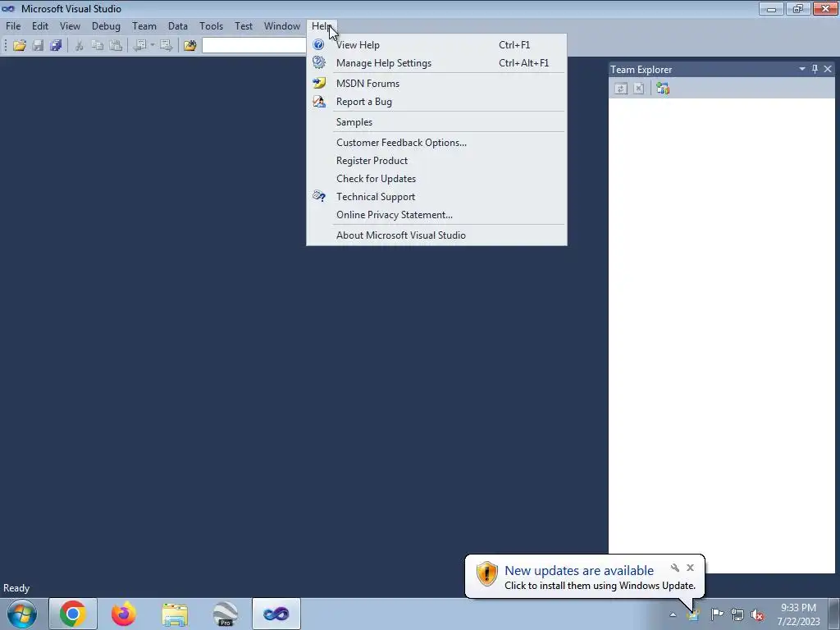
Task: Click the Navigate Backward toolbar icon
Action: pyautogui.click(x=139, y=46)
